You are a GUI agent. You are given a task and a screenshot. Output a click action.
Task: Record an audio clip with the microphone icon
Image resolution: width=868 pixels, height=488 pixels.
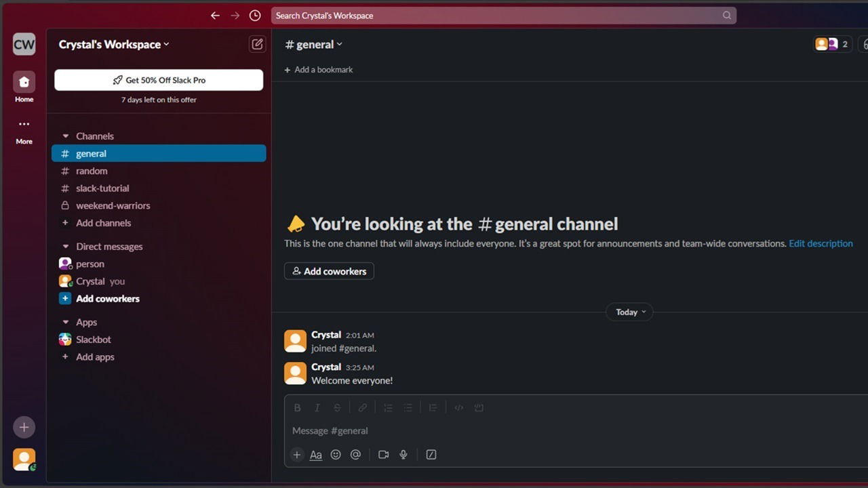click(x=403, y=454)
